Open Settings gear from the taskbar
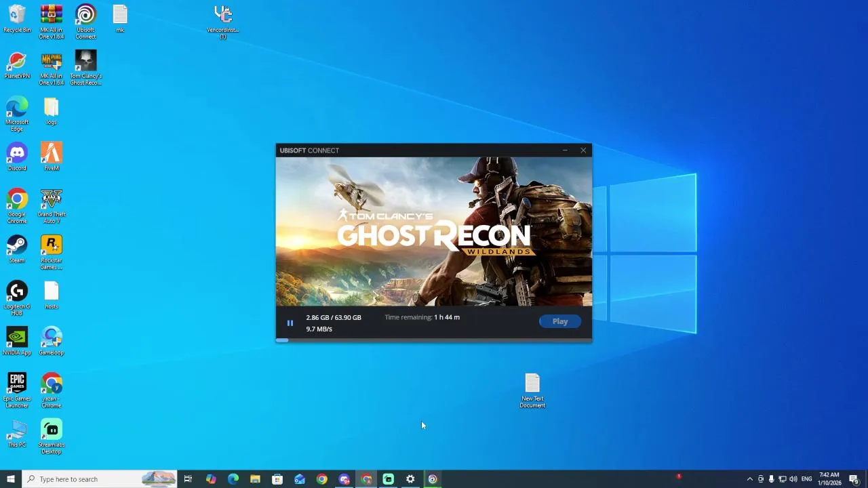Screen dimensions: 868x488 pos(410,479)
